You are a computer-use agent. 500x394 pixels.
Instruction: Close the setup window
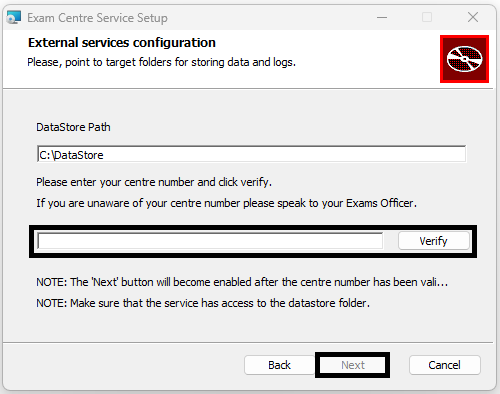click(473, 17)
